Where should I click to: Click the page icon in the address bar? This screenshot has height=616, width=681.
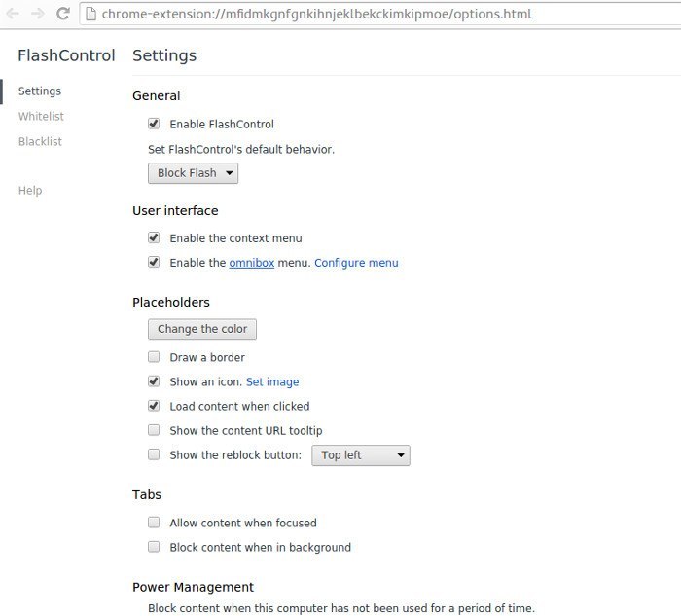(x=90, y=14)
